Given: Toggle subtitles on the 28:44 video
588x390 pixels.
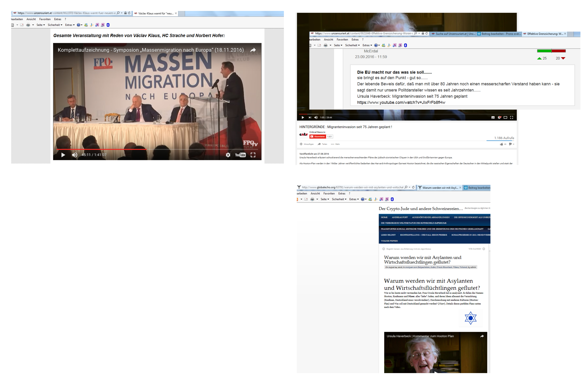Looking at the screenshot, I should point(493,117).
